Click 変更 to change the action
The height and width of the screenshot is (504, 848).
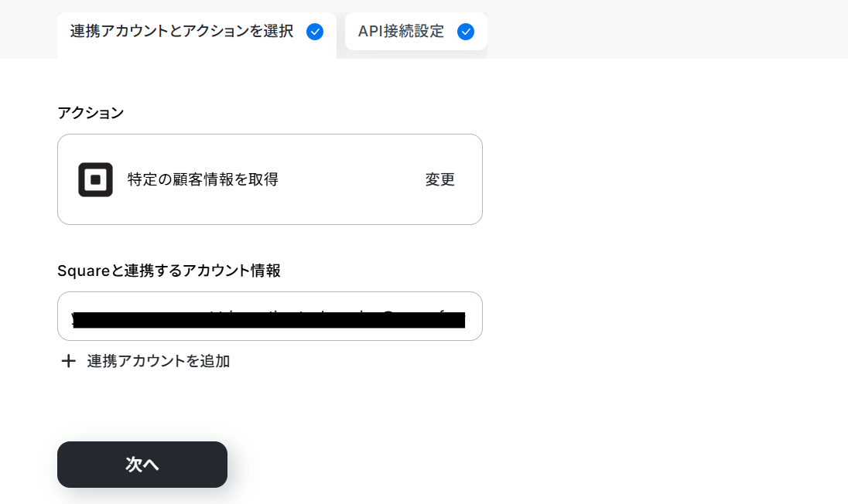coord(439,179)
